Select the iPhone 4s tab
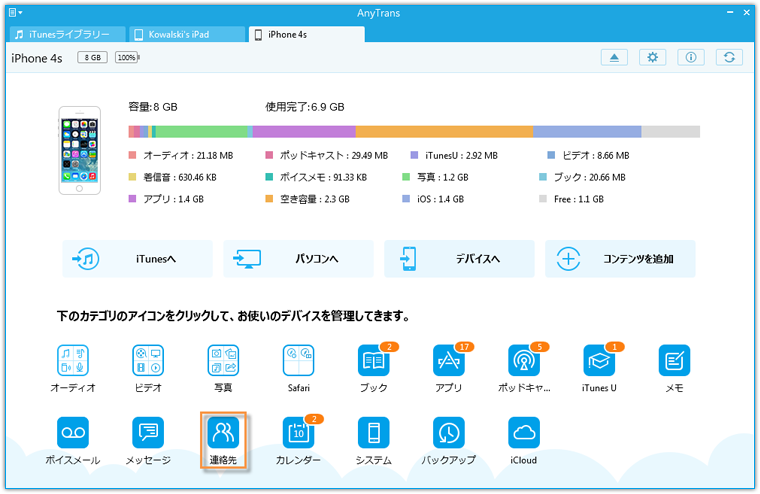Viewport: 760px width, 494px height. point(306,34)
